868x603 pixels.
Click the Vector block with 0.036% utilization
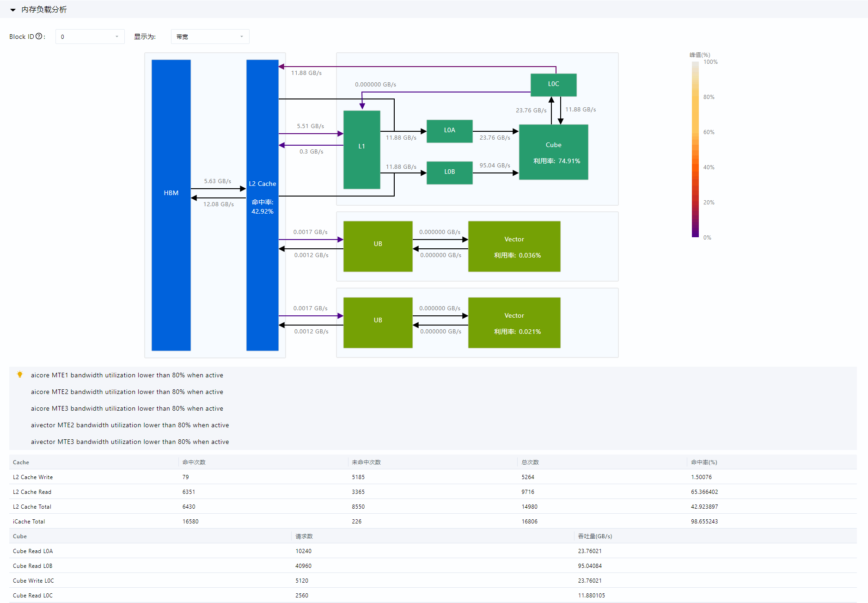pyautogui.click(x=514, y=246)
